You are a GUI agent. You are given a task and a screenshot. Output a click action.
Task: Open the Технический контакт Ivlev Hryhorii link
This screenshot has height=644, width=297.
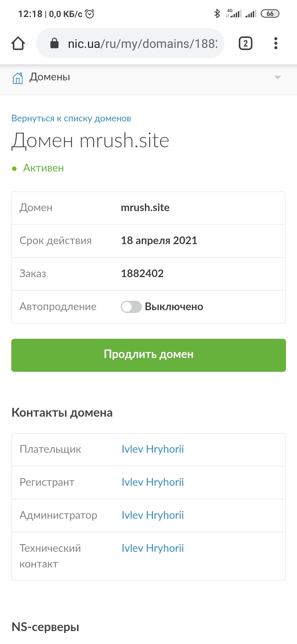tap(153, 548)
